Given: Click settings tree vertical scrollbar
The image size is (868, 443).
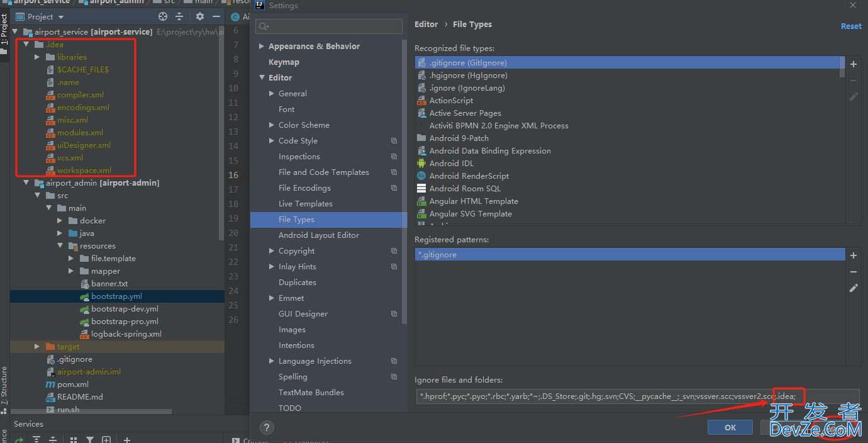Looking at the screenshot, I should pyautogui.click(x=404, y=182).
